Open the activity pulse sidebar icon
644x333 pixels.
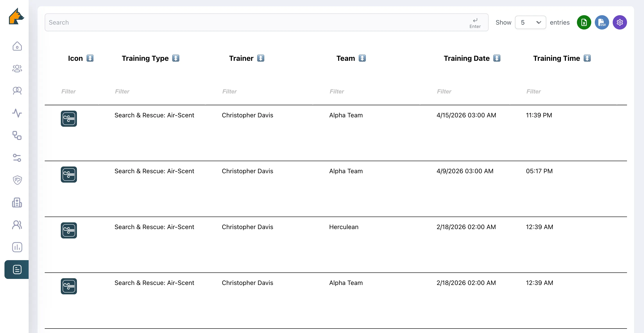(17, 113)
